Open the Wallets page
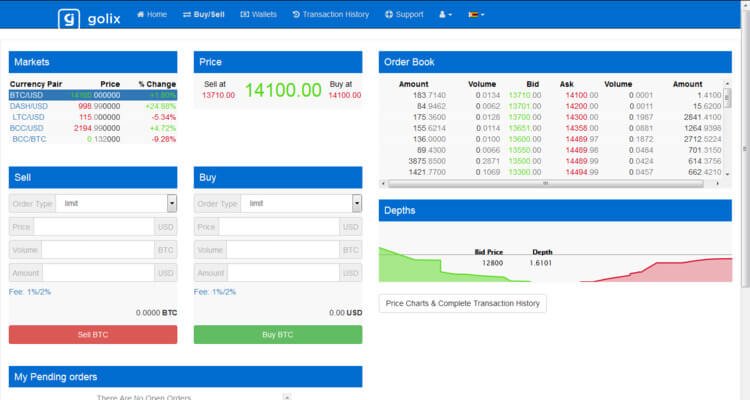Screen dimensions: 750x400 259,15
